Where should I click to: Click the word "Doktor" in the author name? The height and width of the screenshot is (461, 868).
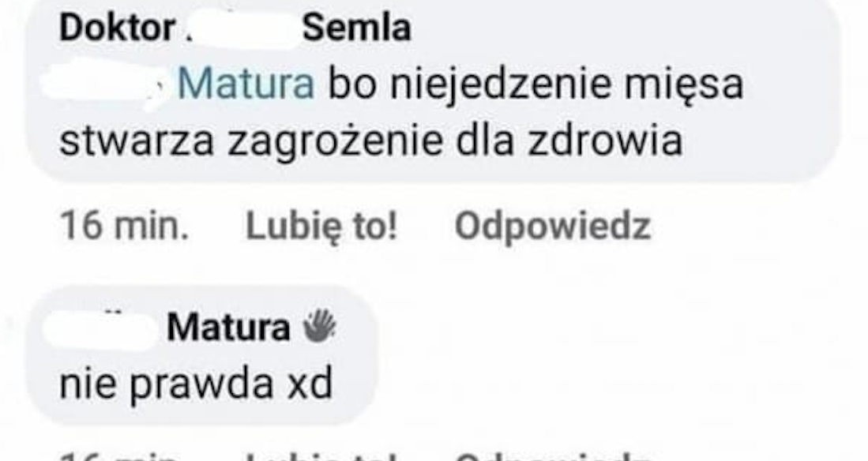pos(117,28)
